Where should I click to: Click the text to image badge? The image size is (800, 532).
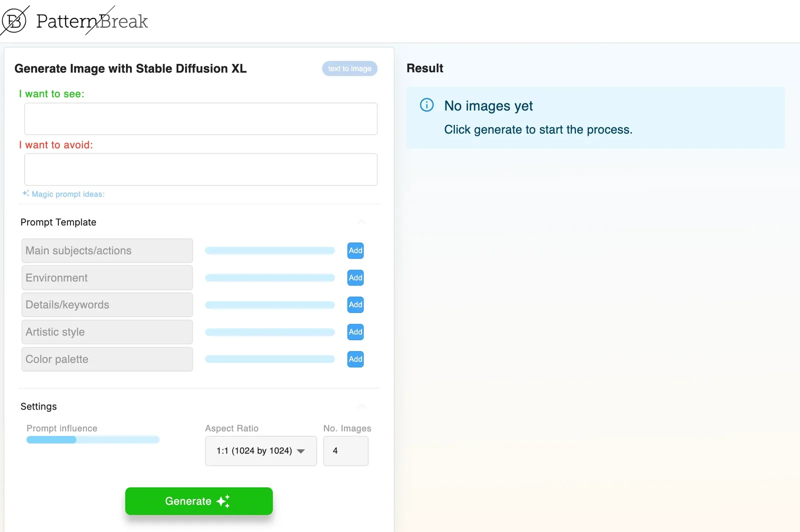pos(349,68)
